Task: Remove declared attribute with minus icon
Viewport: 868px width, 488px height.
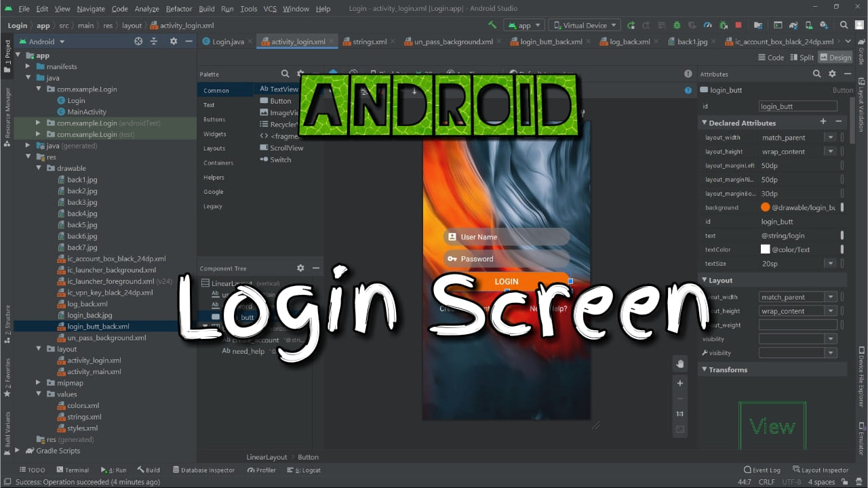Action: (x=838, y=122)
